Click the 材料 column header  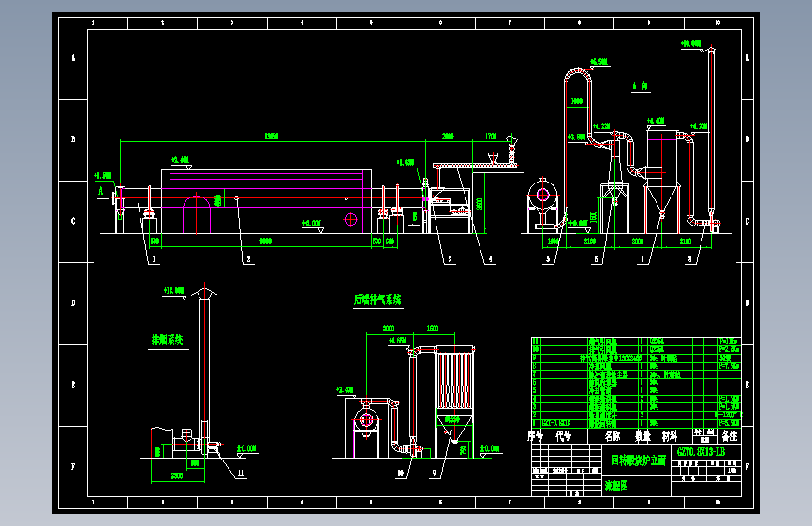tap(670, 436)
